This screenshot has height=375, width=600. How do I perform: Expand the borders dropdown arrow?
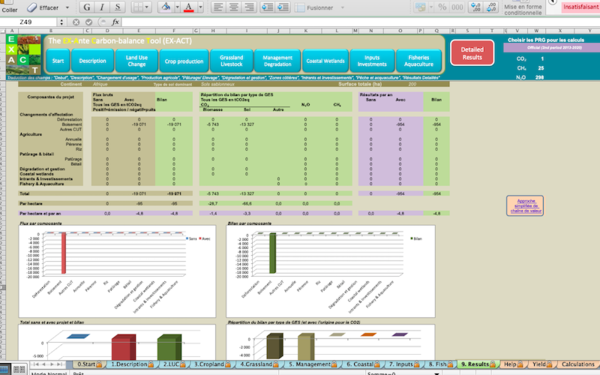[147, 7]
